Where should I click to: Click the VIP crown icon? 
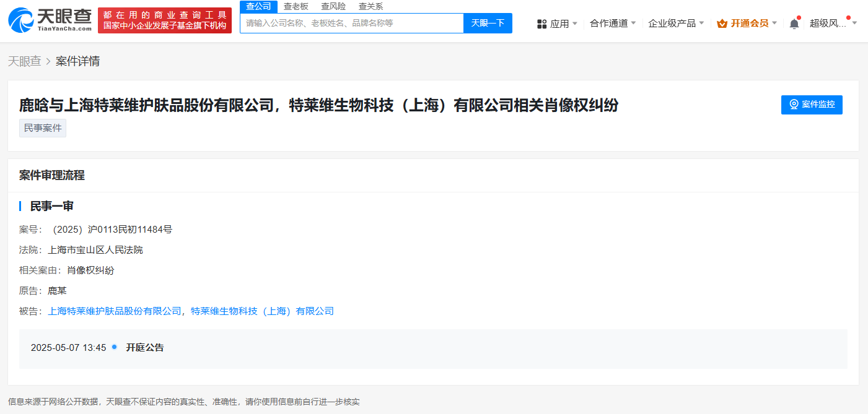pyautogui.click(x=722, y=24)
